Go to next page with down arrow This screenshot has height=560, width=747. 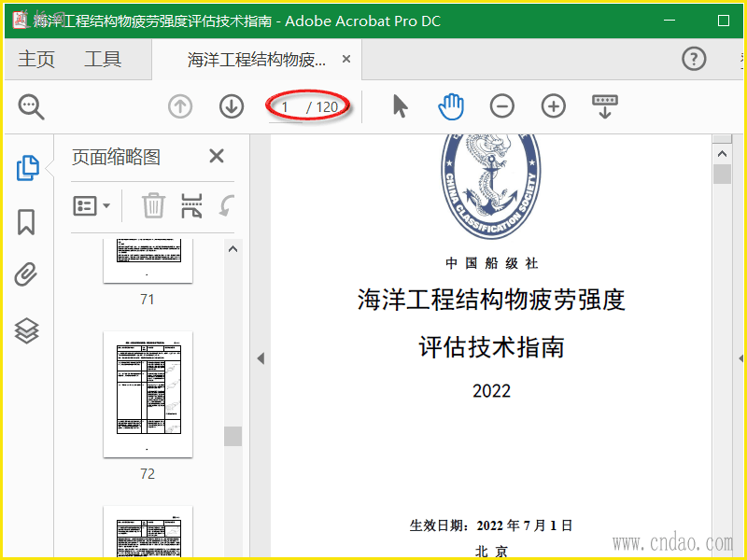[x=232, y=106]
